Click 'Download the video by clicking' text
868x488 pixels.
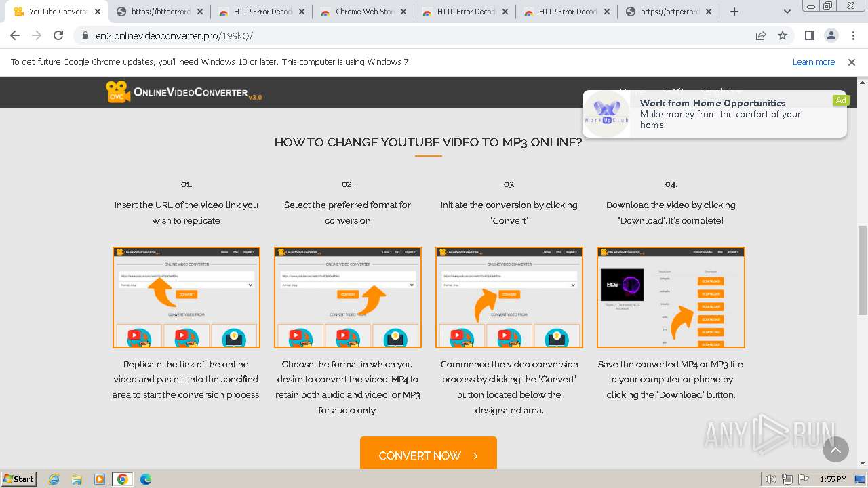click(x=671, y=213)
